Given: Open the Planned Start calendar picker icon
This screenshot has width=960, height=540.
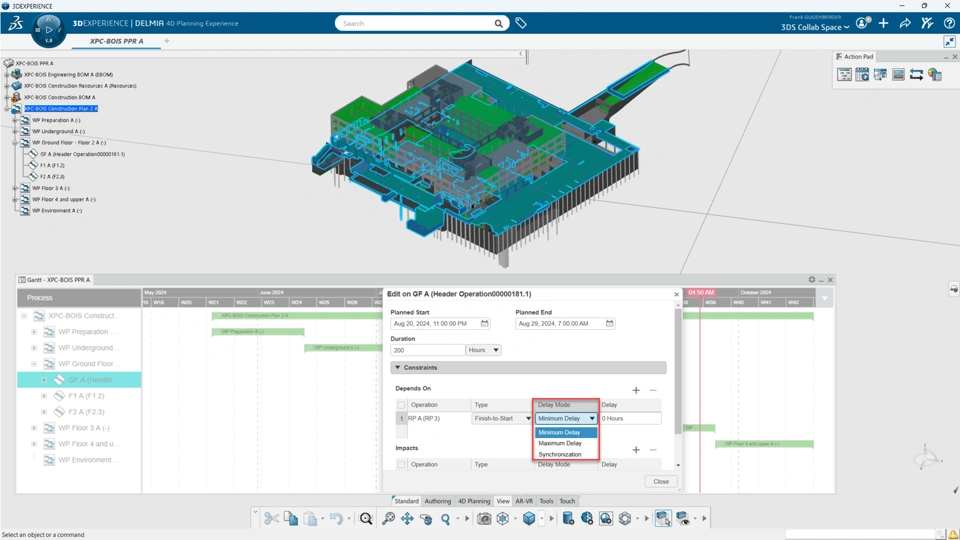Looking at the screenshot, I should (484, 323).
